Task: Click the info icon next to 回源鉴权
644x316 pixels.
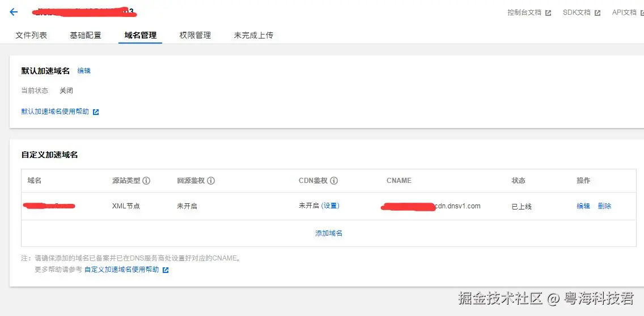Action: click(x=211, y=181)
